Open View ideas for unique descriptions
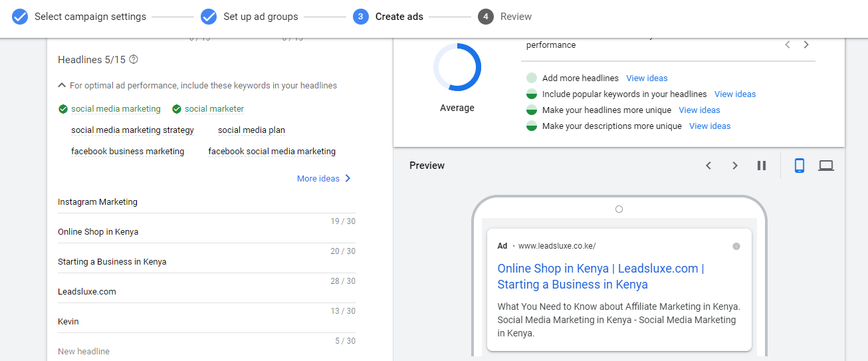868x361 pixels. (x=710, y=126)
